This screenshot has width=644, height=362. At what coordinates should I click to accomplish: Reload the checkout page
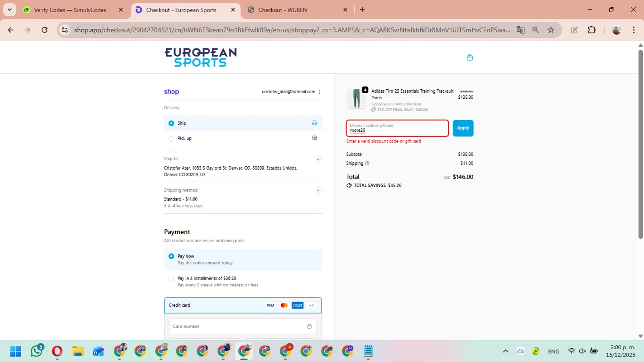(44, 30)
